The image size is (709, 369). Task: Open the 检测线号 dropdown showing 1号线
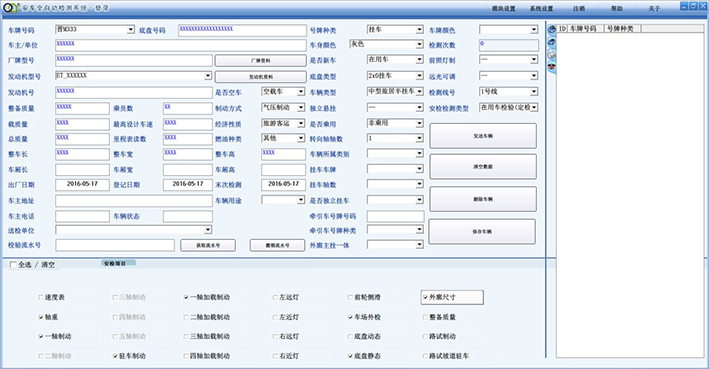tap(534, 92)
